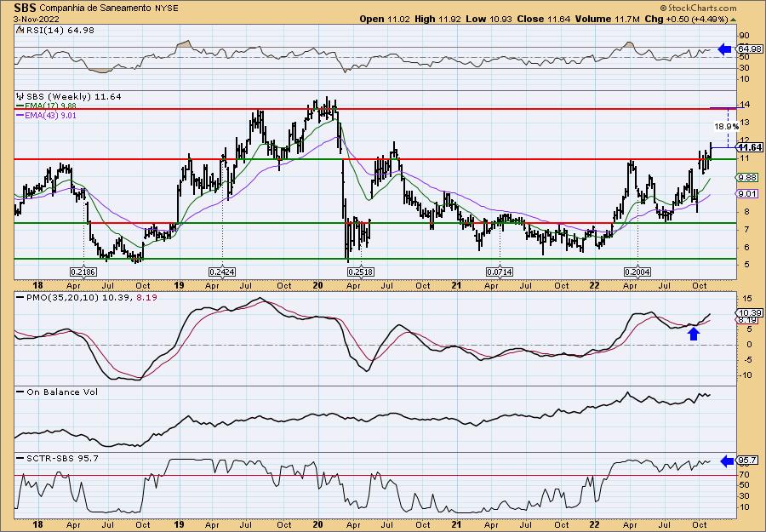Select the 95.7 SCTR axis tag
The width and height of the screenshot is (766, 532).
748,460
